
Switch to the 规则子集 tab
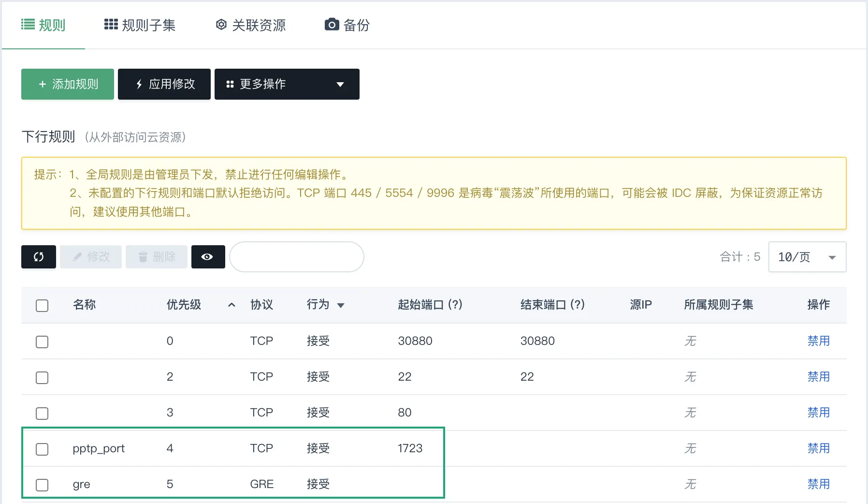[140, 25]
